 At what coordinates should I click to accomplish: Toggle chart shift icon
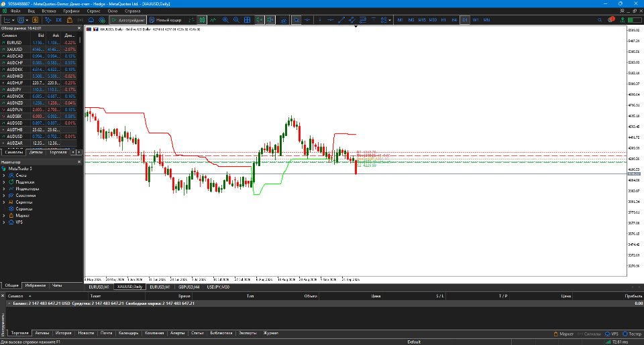270,19
